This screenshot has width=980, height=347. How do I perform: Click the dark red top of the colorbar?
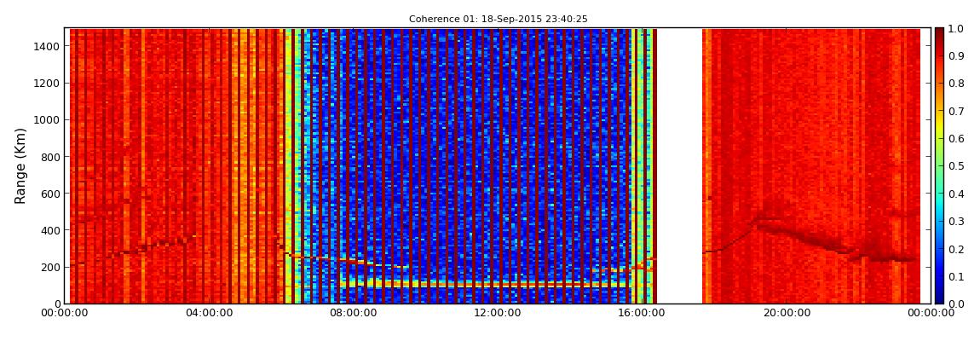(x=939, y=34)
